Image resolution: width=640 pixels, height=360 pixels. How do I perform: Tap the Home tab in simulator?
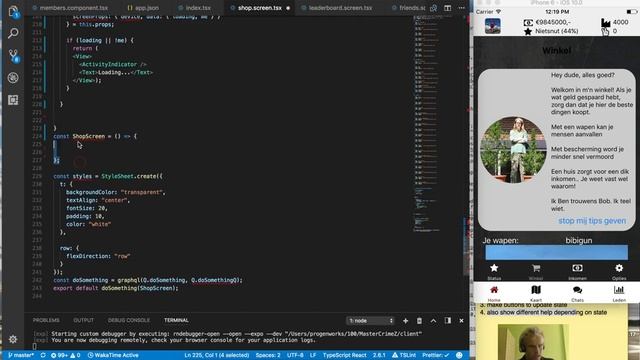coord(494,293)
